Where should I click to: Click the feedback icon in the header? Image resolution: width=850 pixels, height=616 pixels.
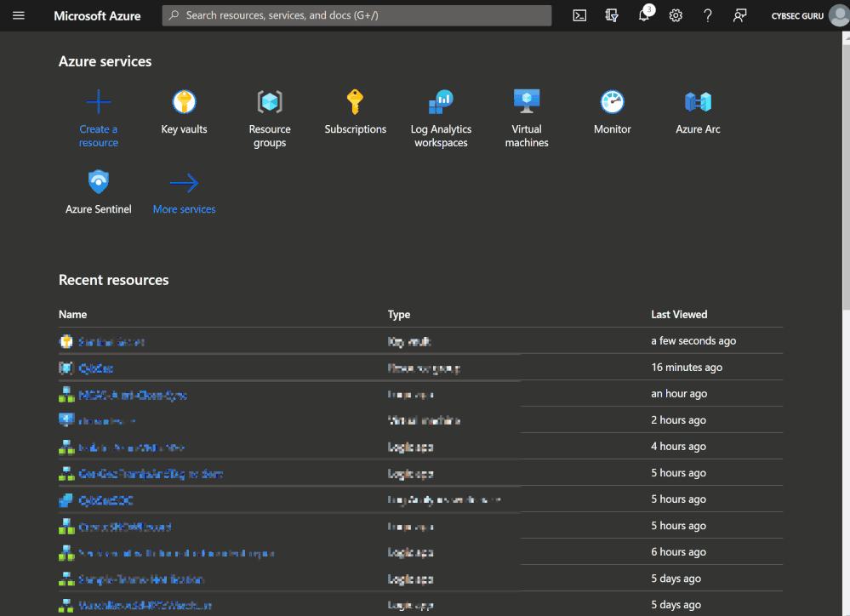739,15
